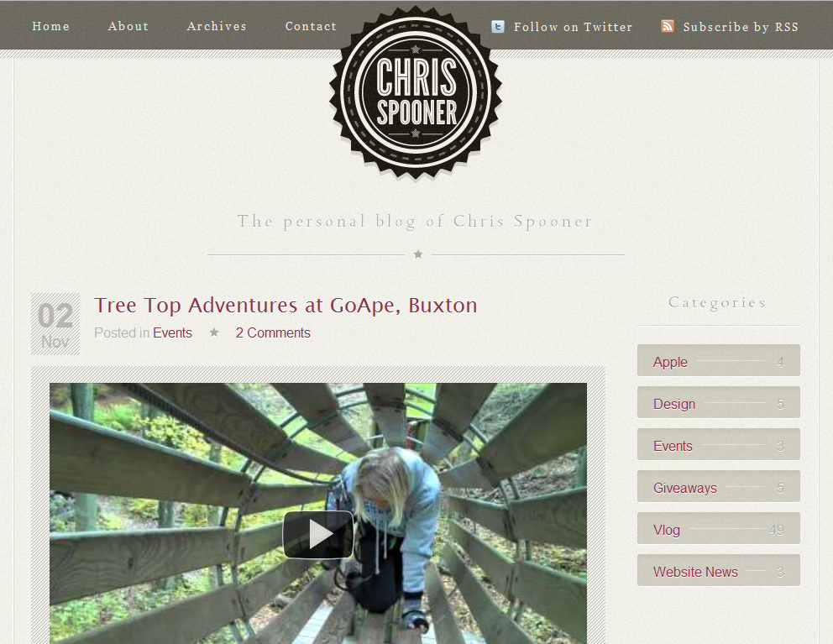This screenshot has height=644, width=833.
Task: Select the Vlog category
Action: point(719,528)
